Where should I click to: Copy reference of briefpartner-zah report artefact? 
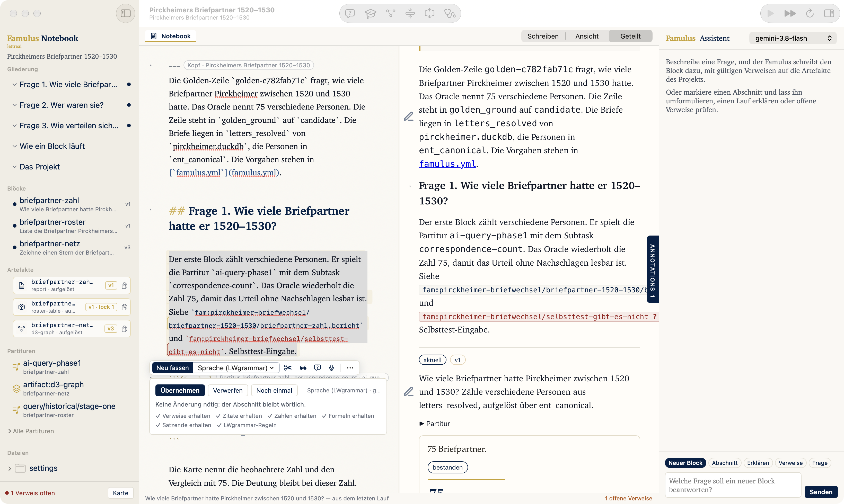124,286
